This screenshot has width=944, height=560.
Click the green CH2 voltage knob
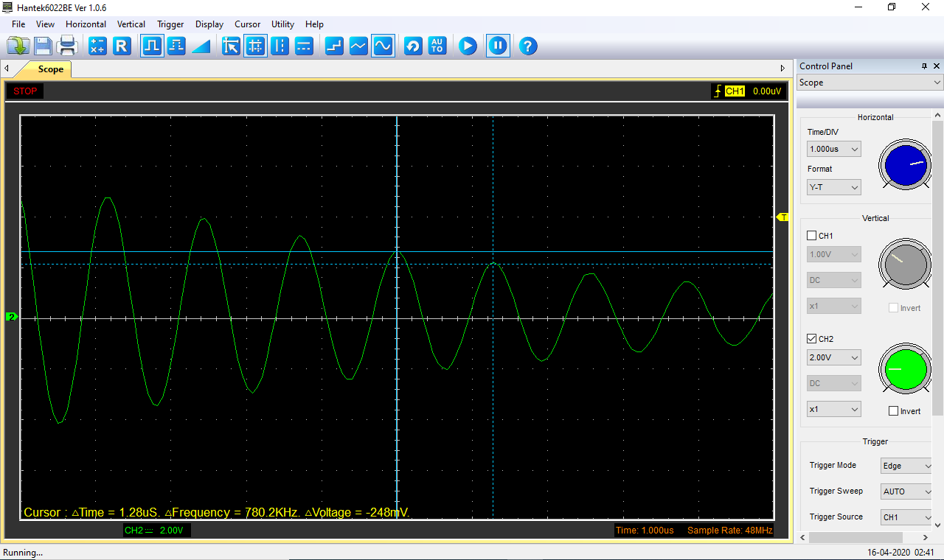coord(905,368)
